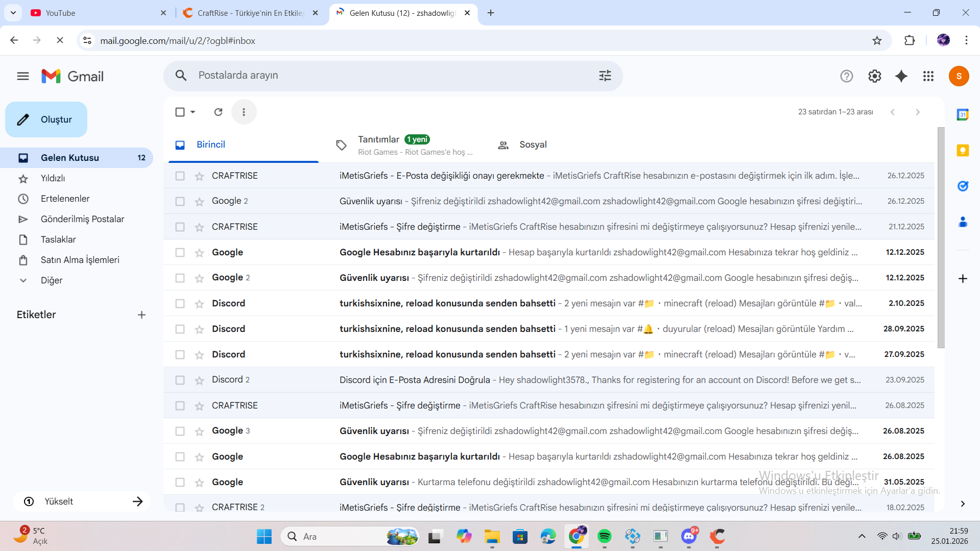Open Gmail Settings gear icon

(874, 76)
